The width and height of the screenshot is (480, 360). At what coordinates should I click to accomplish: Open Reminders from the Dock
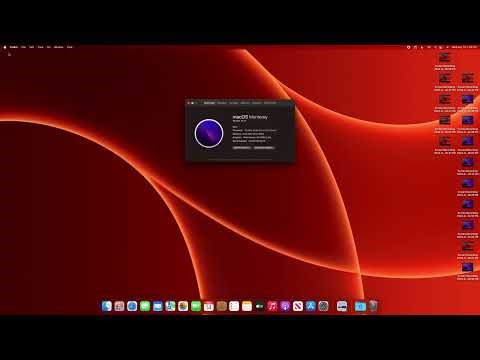tap(234, 306)
